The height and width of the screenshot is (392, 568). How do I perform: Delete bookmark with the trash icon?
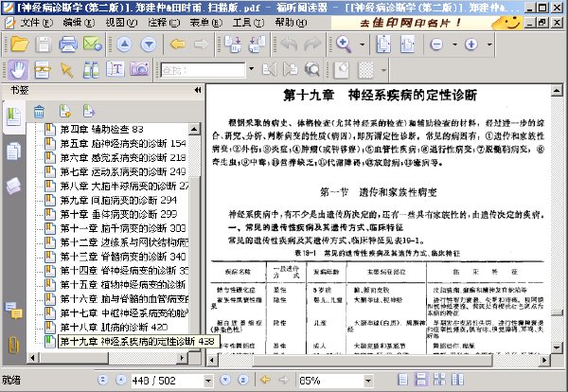[39, 112]
